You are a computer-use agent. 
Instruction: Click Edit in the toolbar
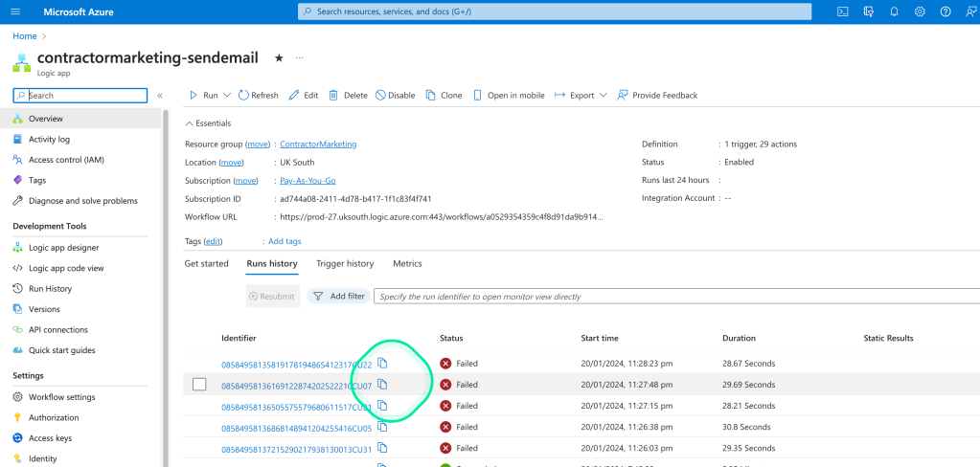(303, 96)
